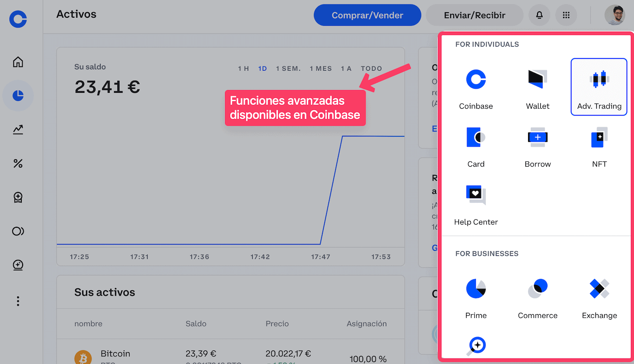634x364 pixels.
Task: Open Adv. Trading app
Action: [599, 87]
